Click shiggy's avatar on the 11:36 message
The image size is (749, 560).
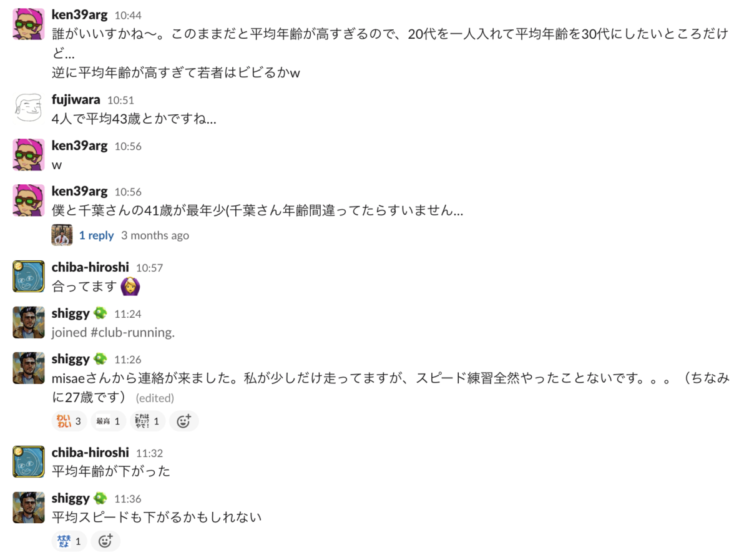[x=29, y=508]
